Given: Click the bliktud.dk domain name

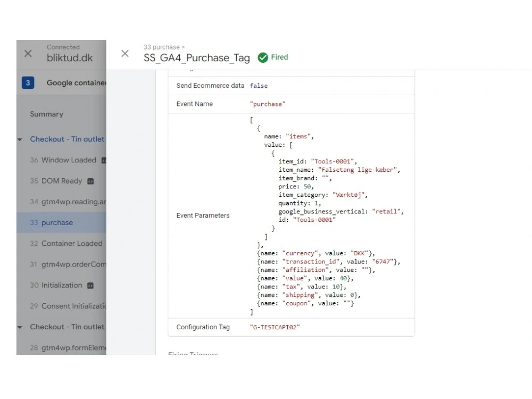Looking at the screenshot, I should tap(70, 58).
